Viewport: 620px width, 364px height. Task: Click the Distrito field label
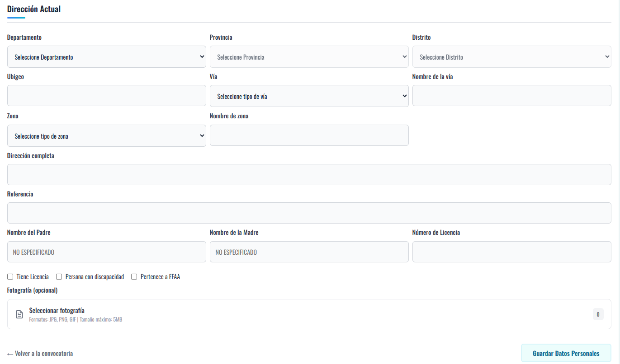pos(421,37)
